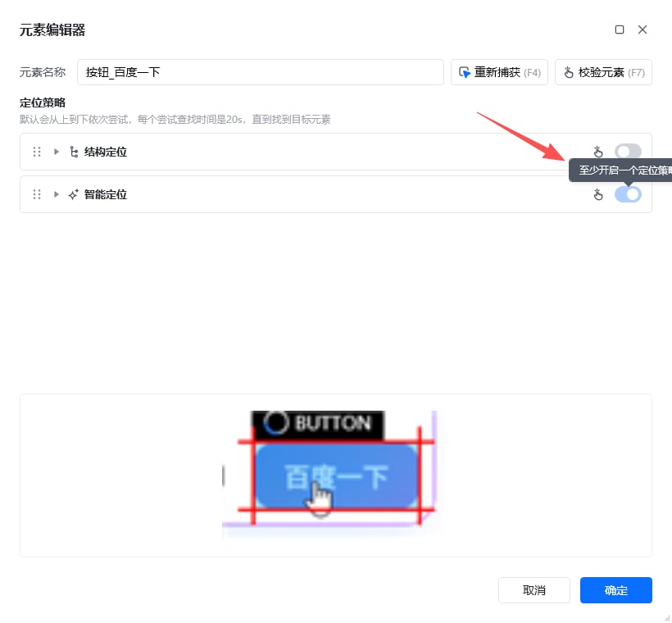Click the 重新捕获 (F4) button
Image resolution: width=672 pixels, height=623 pixels.
tap(499, 72)
